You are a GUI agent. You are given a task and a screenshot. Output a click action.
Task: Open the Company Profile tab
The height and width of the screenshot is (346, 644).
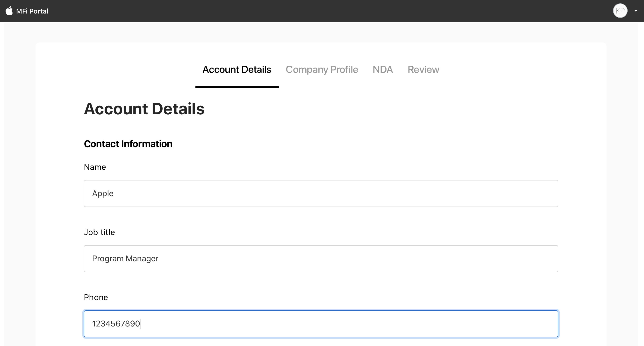click(322, 70)
